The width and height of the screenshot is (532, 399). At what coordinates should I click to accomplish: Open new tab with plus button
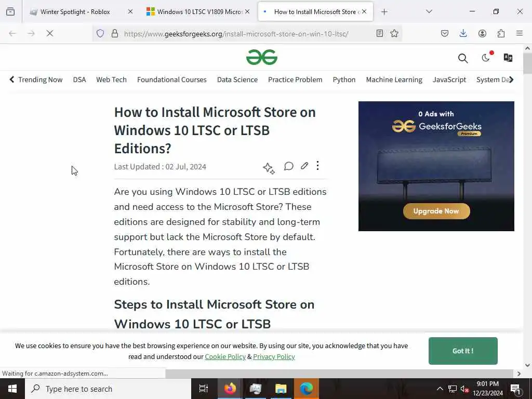click(384, 12)
